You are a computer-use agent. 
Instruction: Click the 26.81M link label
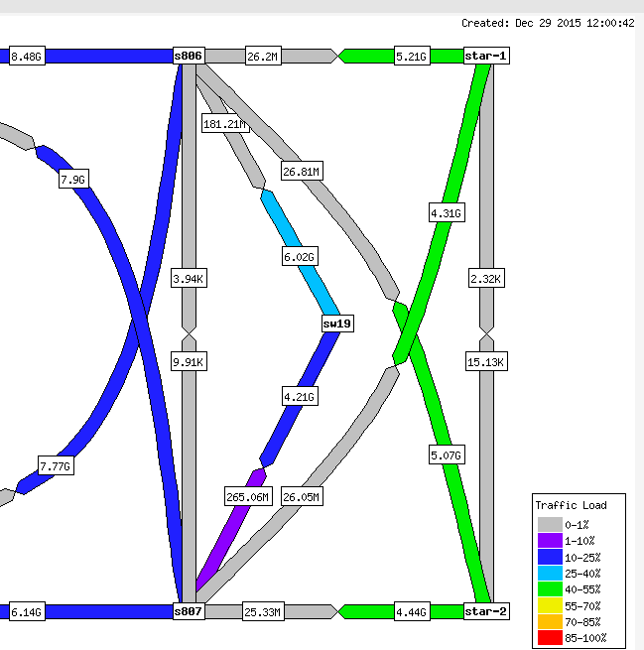tap(302, 171)
